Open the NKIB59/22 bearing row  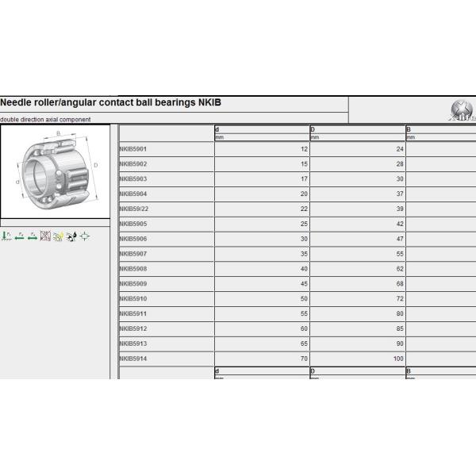134,208
